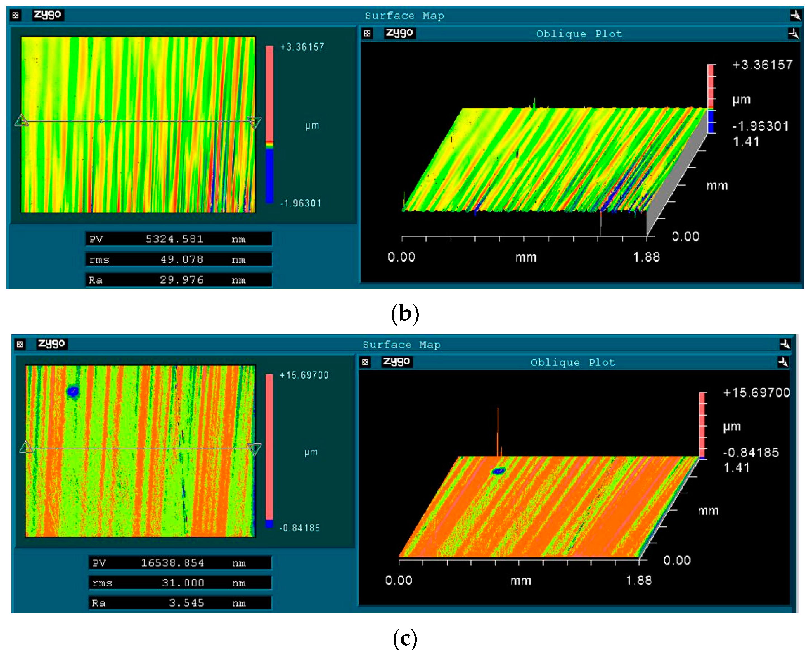Screen dimensions: 812x658
Task: Click the pin icon on top Oblique Plot panel
Action: (x=793, y=33)
